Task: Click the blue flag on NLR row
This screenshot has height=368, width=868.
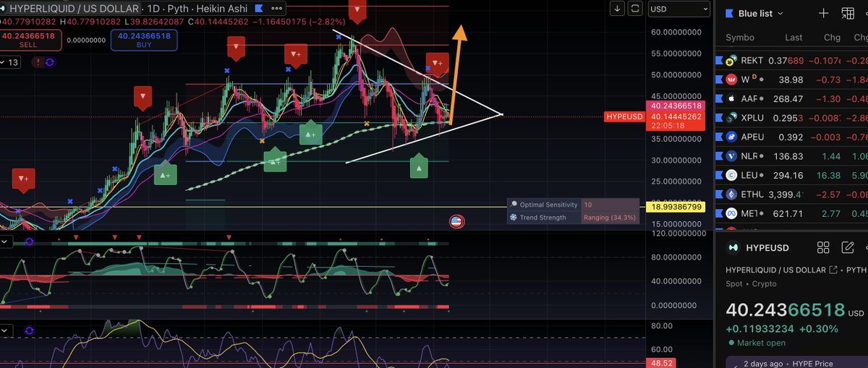Action: pyautogui.click(x=719, y=155)
